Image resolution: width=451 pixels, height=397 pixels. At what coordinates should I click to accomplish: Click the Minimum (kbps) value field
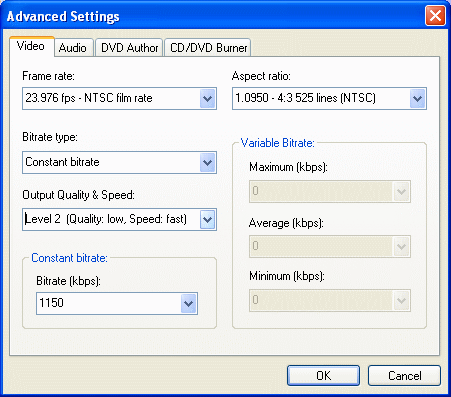coord(330,301)
